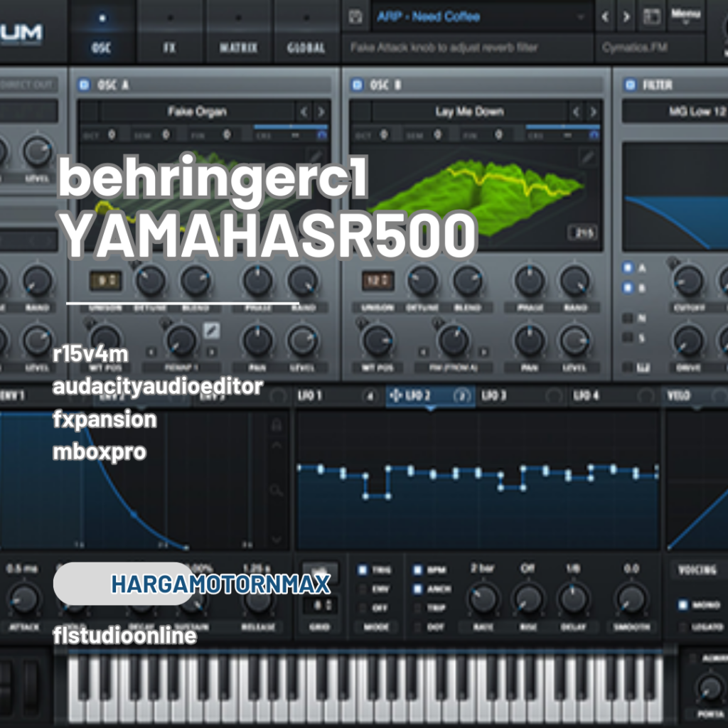Select the LFO 3 tab

(x=523, y=396)
